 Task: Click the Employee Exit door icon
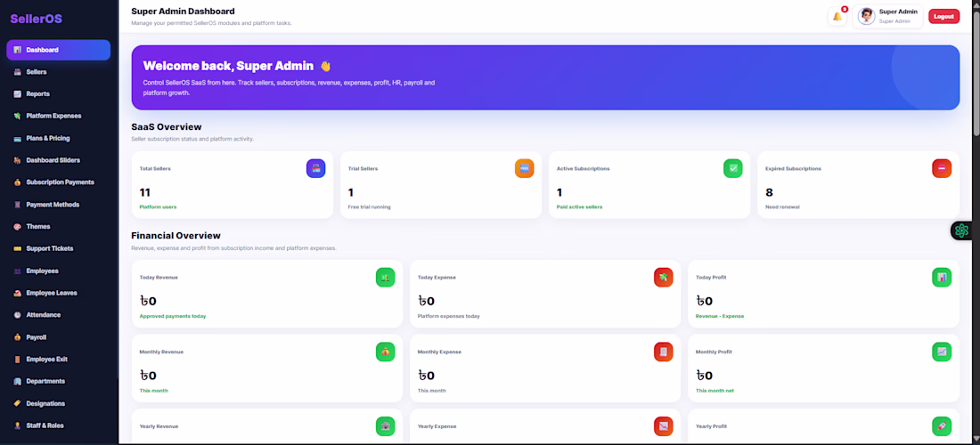tap(18, 359)
